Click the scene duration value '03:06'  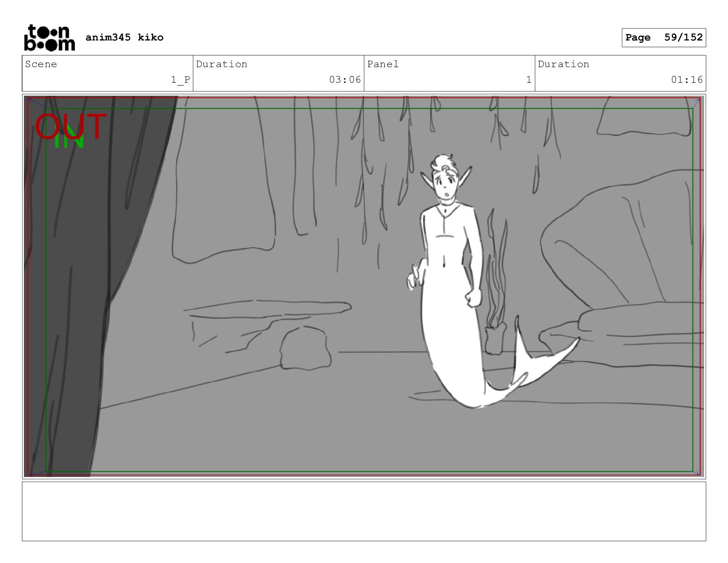pos(345,80)
